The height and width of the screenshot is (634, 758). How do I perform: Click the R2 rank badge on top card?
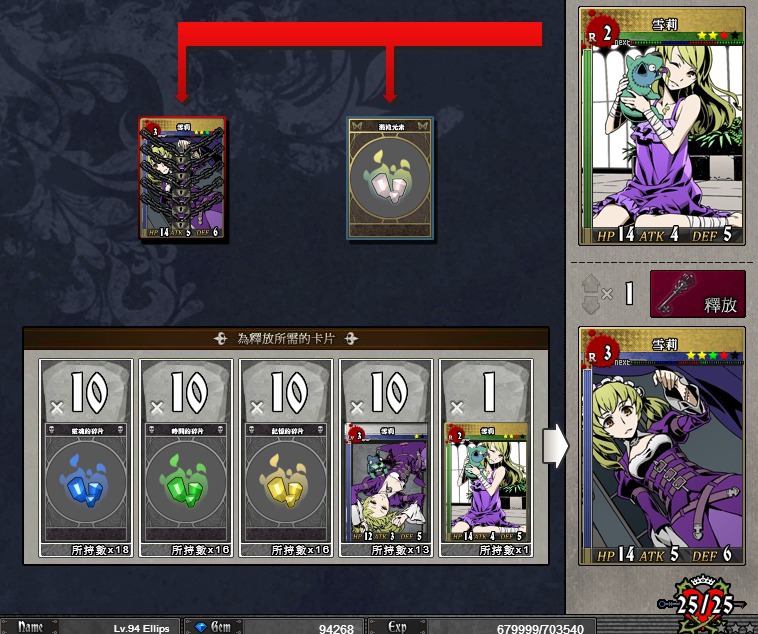pos(601,34)
